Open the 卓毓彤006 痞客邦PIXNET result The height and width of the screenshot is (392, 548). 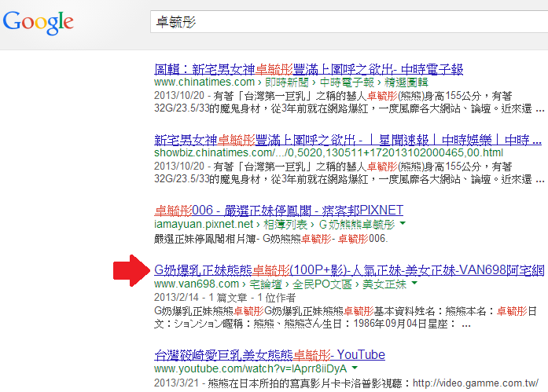[278, 210]
